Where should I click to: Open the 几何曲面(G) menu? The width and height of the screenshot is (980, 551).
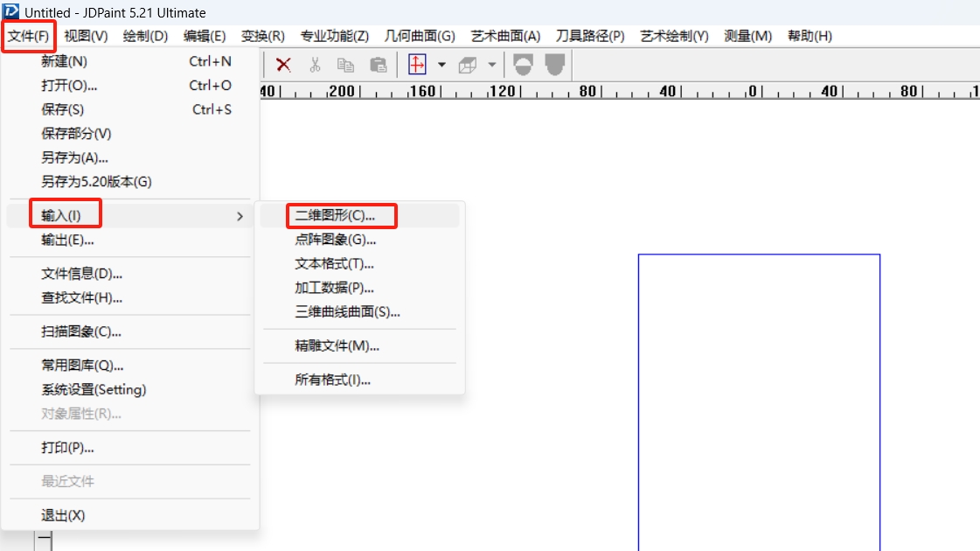420,36
